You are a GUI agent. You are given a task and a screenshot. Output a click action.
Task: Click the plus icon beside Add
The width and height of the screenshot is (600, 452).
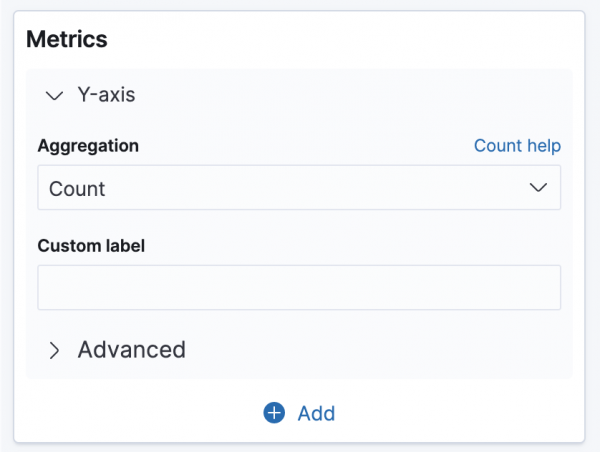pyautogui.click(x=274, y=413)
